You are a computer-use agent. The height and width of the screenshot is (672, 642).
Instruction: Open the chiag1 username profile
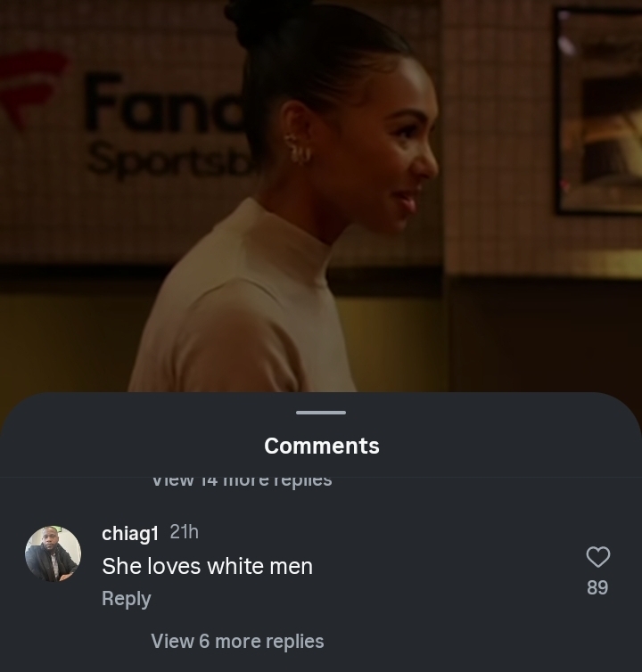[130, 534]
